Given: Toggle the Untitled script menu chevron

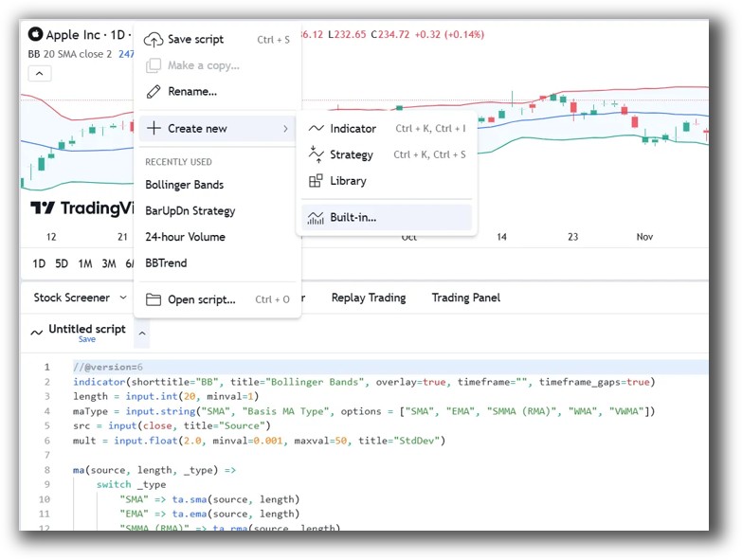Looking at the screenshot, I should click(141, 333).
